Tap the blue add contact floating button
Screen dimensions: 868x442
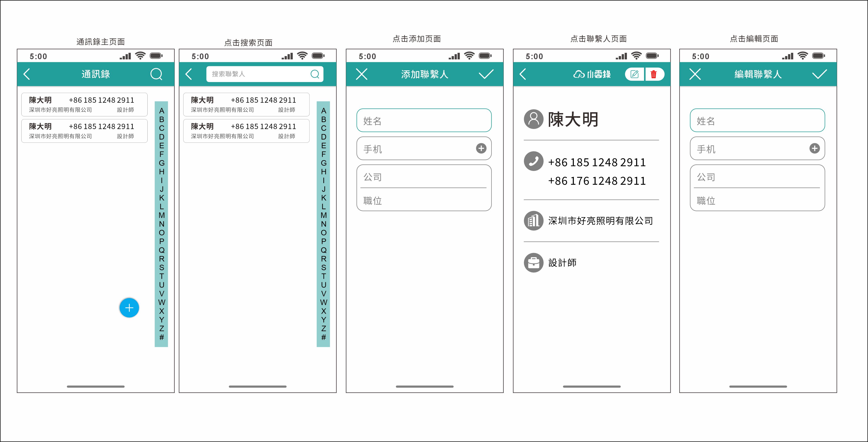[129, 308]
